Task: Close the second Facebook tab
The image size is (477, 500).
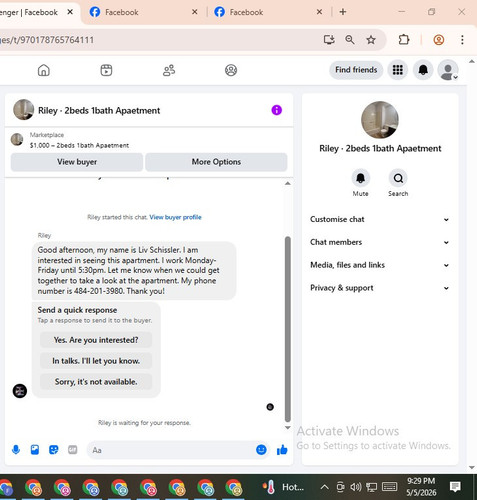Action: 195,12
